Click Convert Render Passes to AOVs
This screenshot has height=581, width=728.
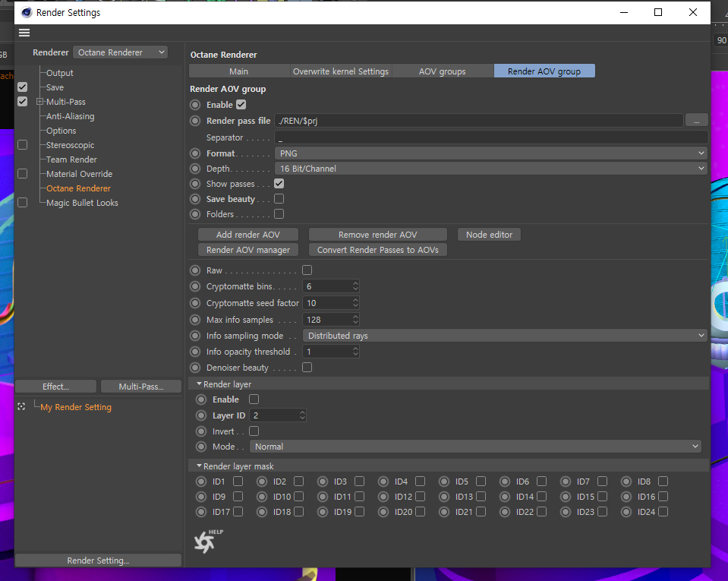(x=377, y=250)
